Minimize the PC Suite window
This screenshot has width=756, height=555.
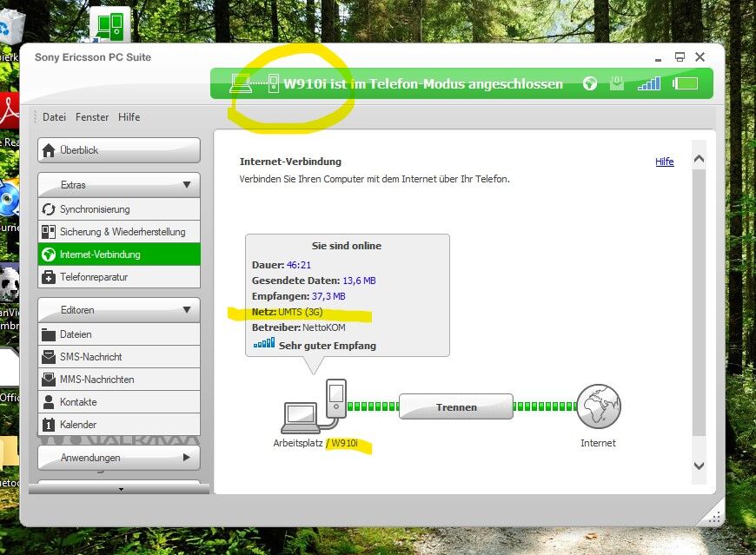click(658, 58)
